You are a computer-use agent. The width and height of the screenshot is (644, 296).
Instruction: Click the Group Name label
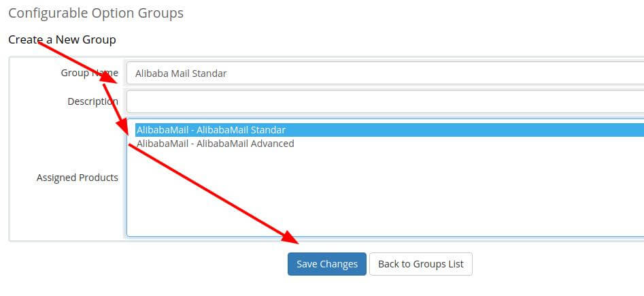coord(90,73)
